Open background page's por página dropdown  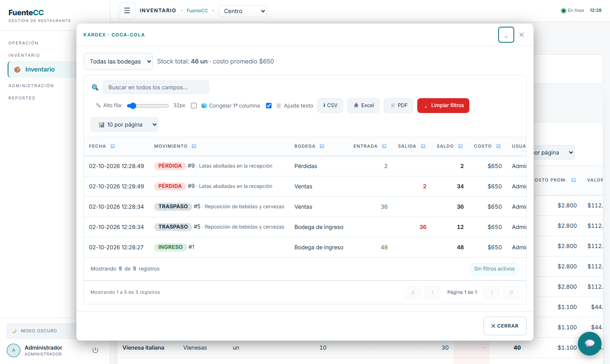point(554,152)
